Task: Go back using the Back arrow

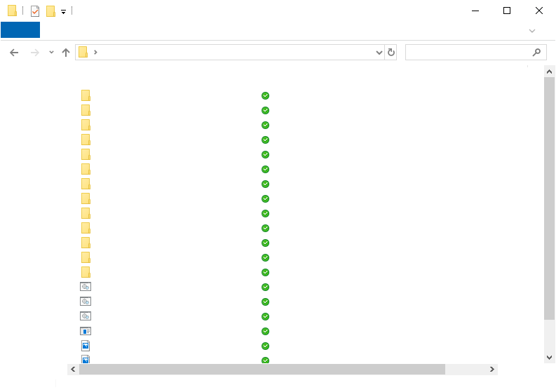Action: [14, 53]
